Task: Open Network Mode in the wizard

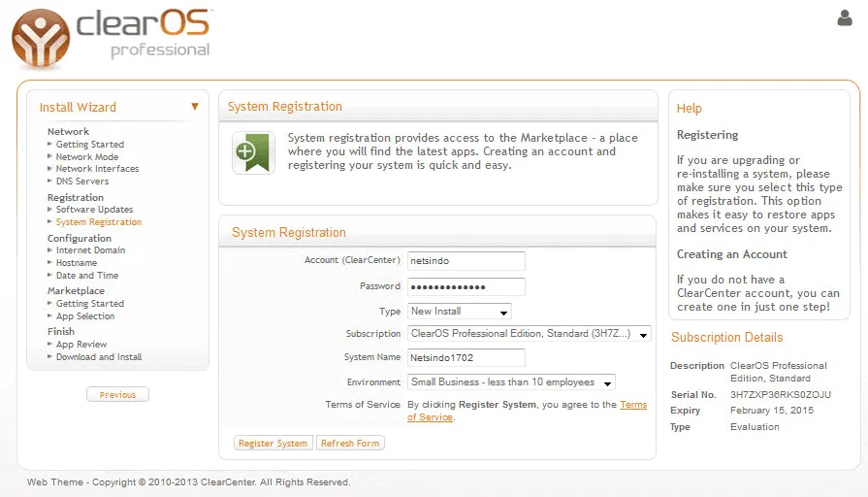Action: point(87,157)
